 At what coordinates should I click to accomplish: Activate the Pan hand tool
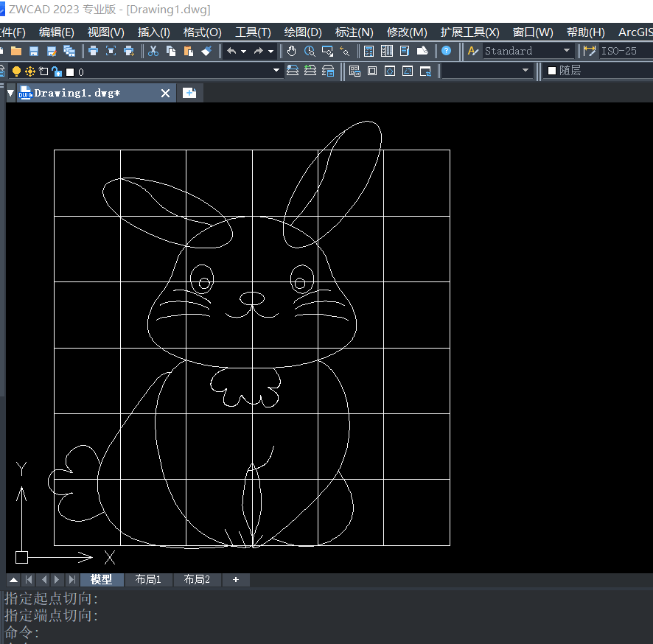pos(292,51)
